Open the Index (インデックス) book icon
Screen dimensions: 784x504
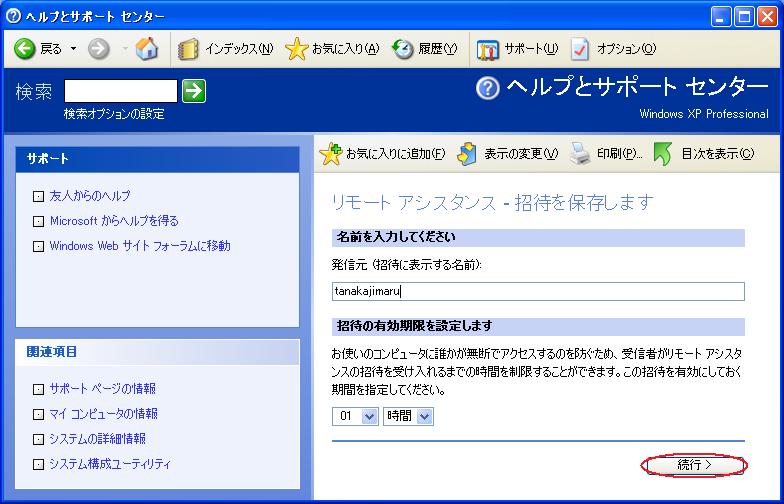tap(189, 49)
